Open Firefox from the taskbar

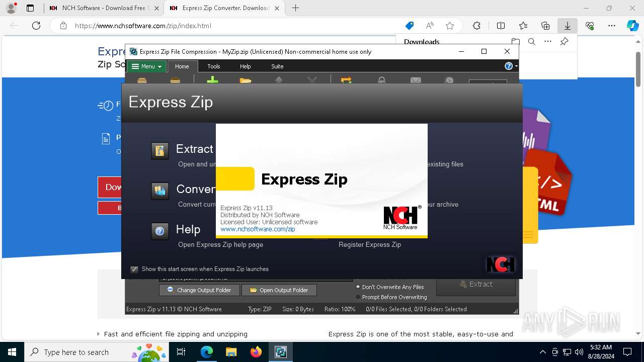coord(256,352)
